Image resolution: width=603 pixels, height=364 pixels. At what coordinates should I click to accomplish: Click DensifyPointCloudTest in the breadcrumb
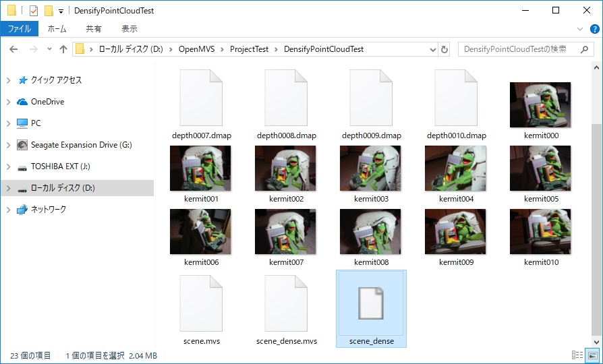(x=324, y=49)
